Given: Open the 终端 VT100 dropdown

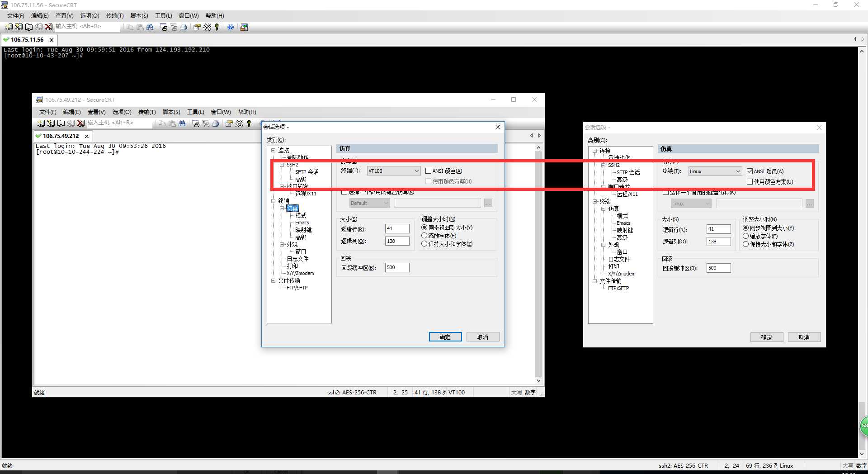Looking at the screenshot, I should tap(394, 171).
